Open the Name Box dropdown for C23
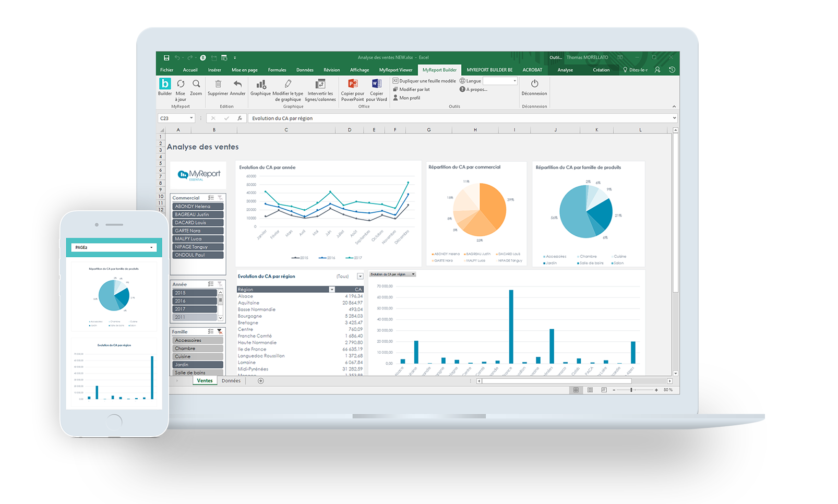 (191, 118)
